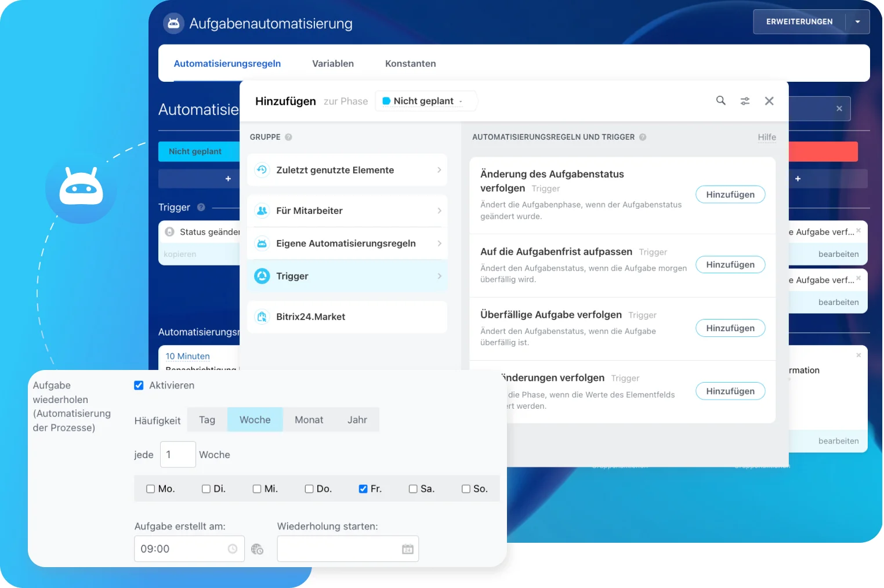Click the globe timezone icon
The height and width of the screenshot is (588, 884).
257,549
